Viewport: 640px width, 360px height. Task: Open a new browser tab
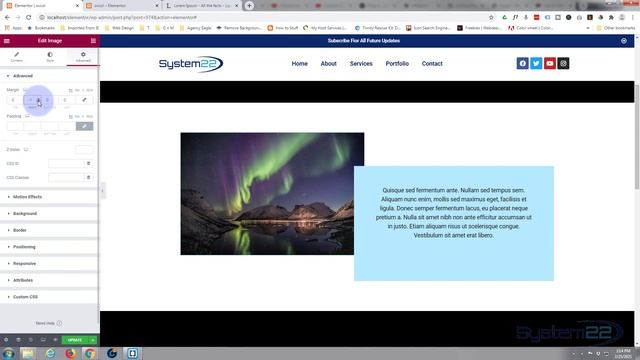[249, 6]
